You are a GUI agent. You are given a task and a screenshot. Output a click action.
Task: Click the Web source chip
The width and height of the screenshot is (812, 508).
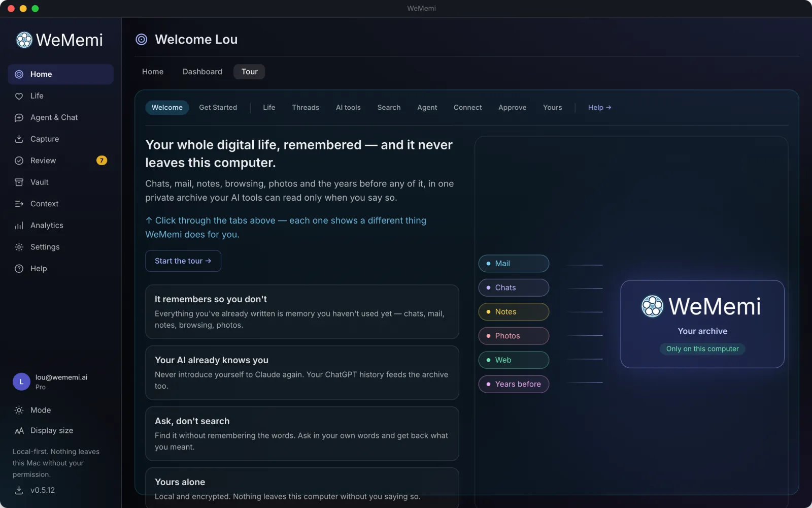pyautogui.click(x=514, y=360)
